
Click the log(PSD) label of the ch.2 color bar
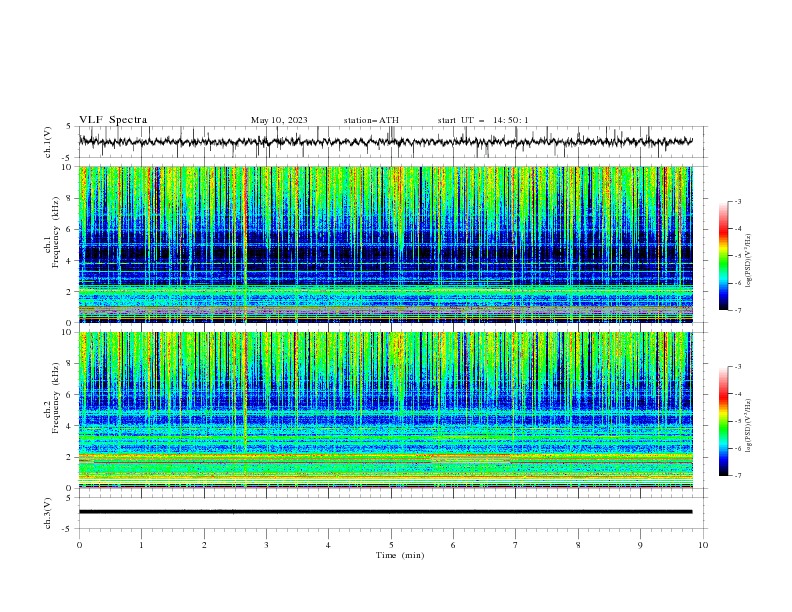pos(749,425)
